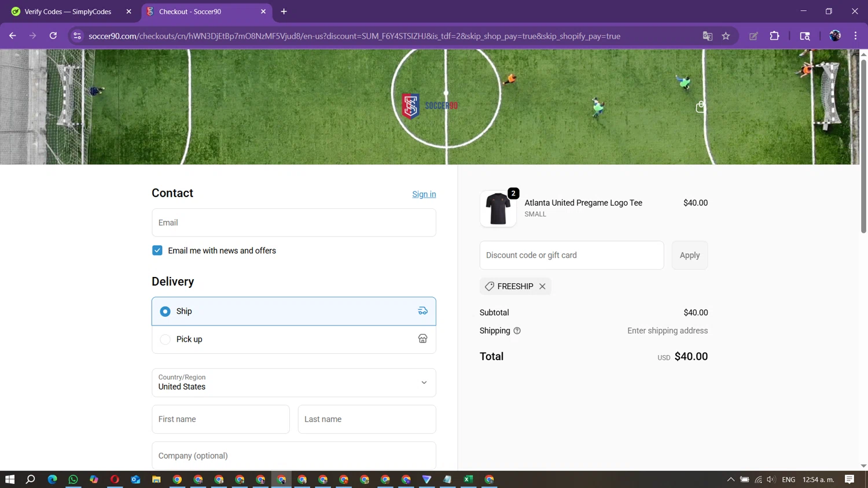Open Windows taskbar search
The width and height of the screenshot is (868, 488).
(x=31, y=479)
